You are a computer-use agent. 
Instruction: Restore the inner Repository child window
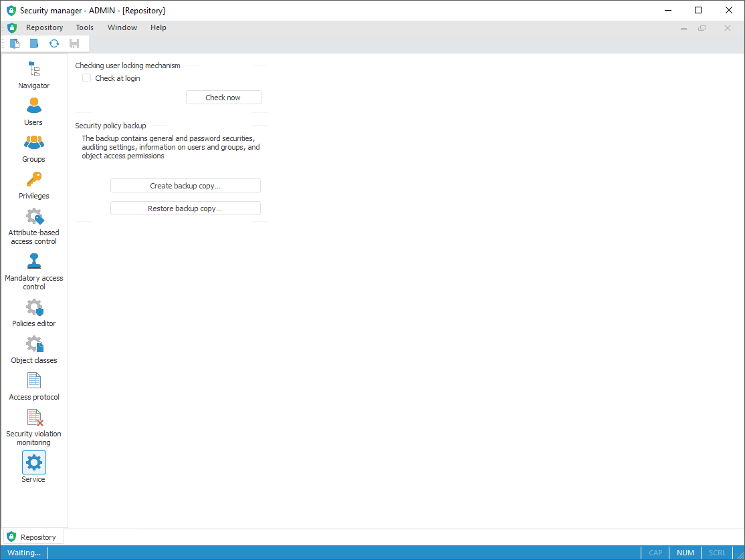coord(702,28)
